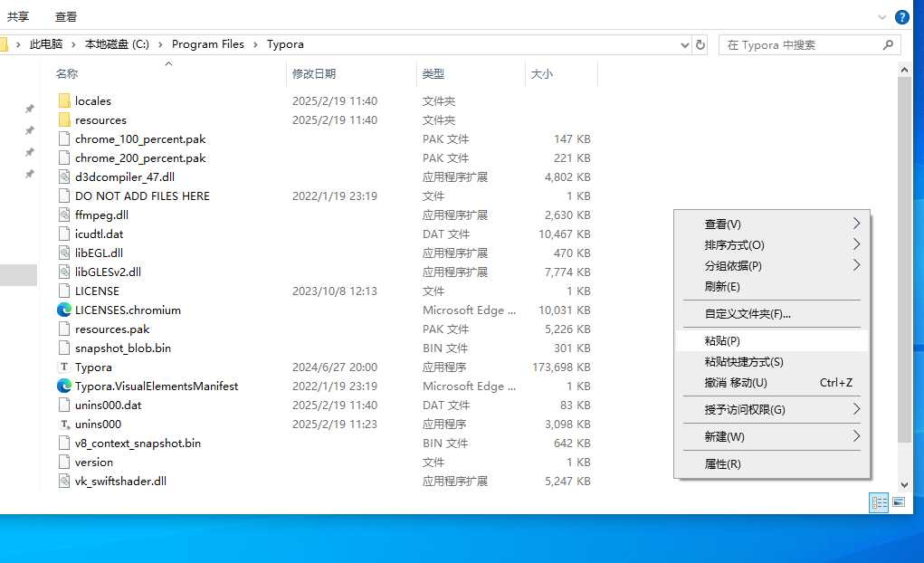Screen dimensions: 924x563
Task: Choose 属性(R) in the context menu
Action: 771,464
